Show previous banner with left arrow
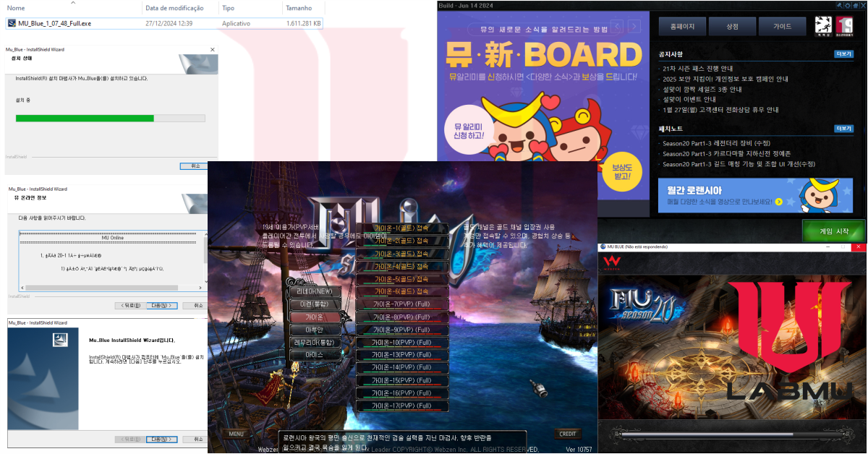Image resolution: width=868 pixels, height=454 pixels. click(x=616, y=27)
